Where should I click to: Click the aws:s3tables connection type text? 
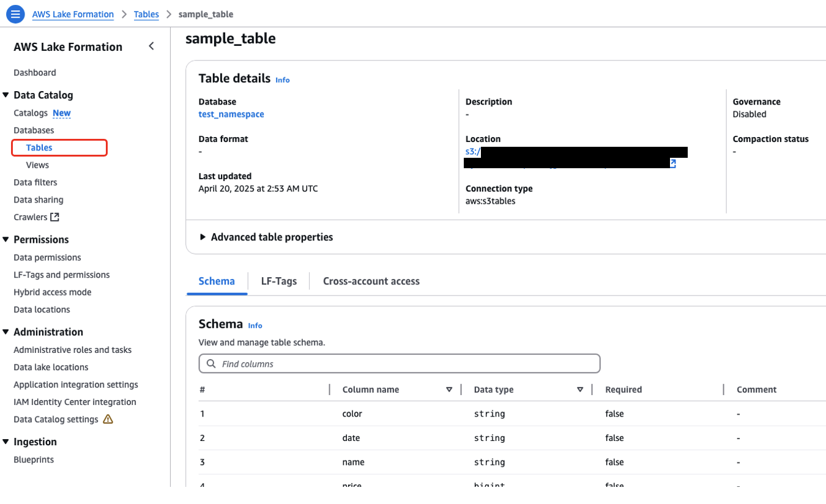click(490, 201)
